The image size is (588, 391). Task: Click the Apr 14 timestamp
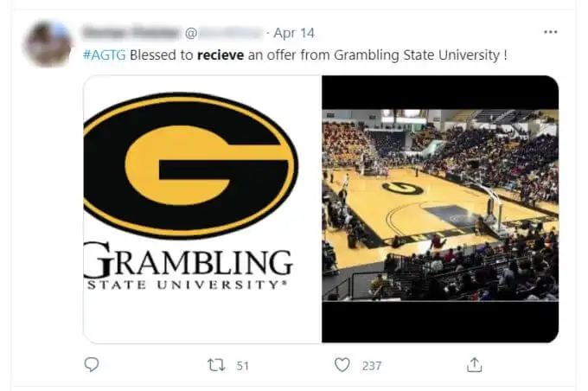point(294,33)
